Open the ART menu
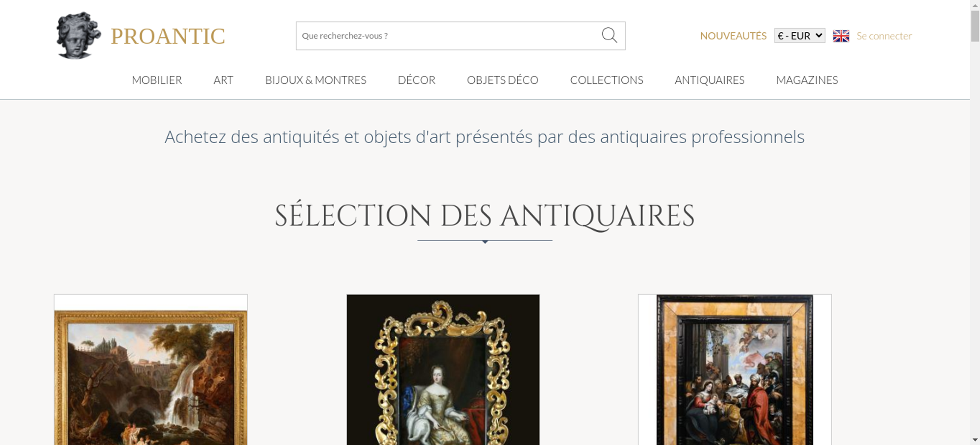This screenshot has width=980, height=445. point(223,80)
